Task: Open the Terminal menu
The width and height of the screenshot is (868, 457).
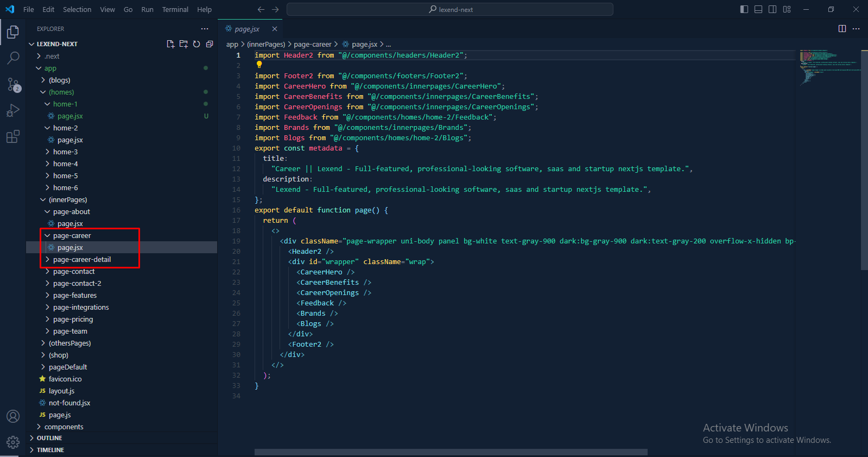Action: [x=175, y=9]
